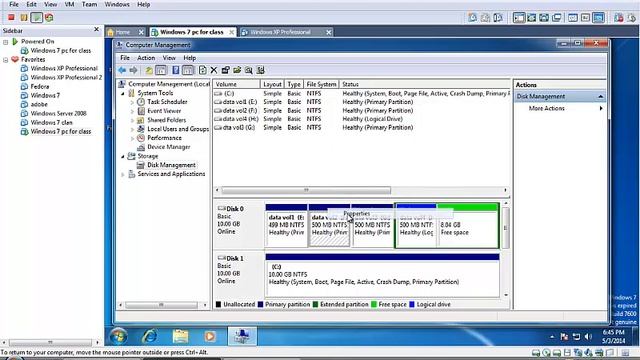Click the green VMware power on icon
Screen dimensions: 640x360
tap(36, 17)
